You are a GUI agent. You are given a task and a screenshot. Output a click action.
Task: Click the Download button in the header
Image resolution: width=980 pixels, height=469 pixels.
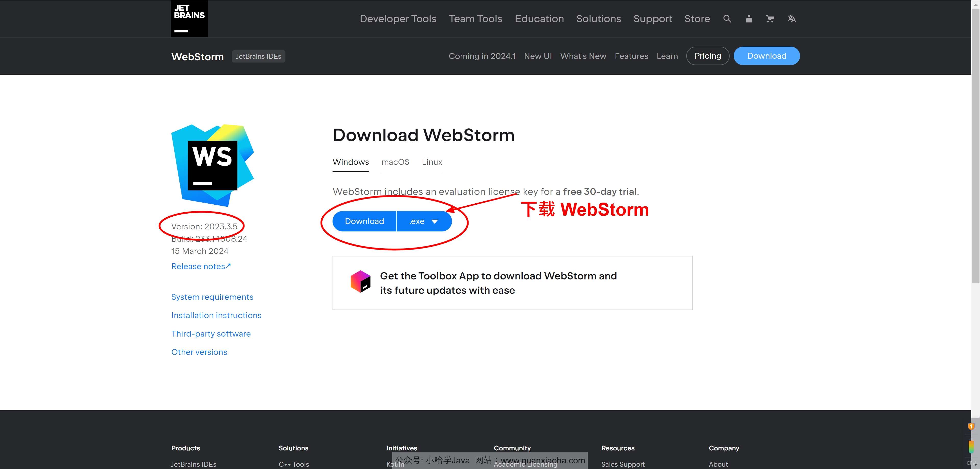(767, 56)
